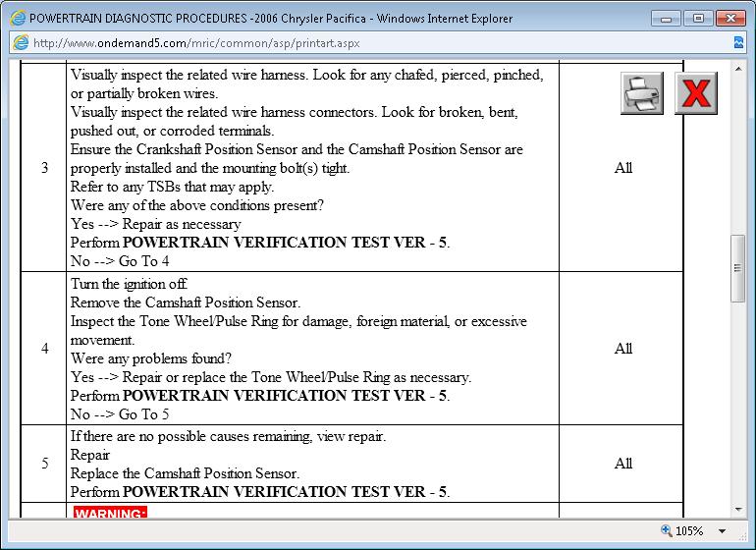This screenshot has height=550, width=756.
Task: Click 'All' in step 4 row
Action: pos(622,349)
